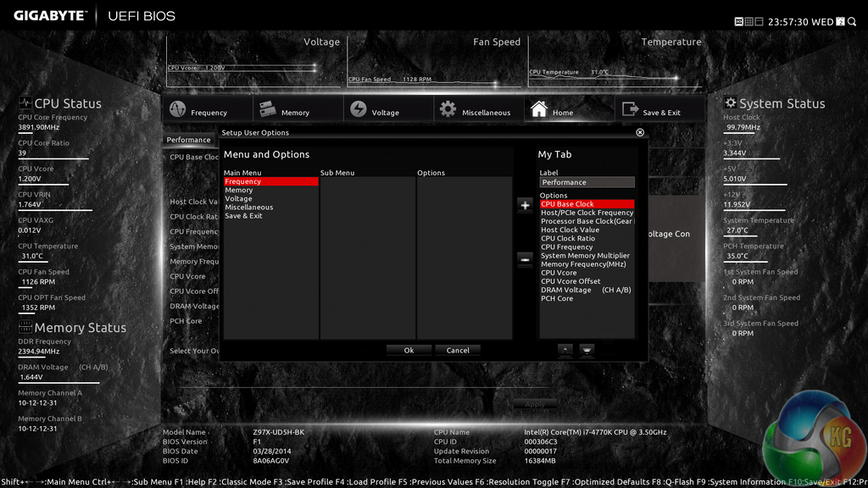Move selected option up with the arrow button
This screenshot has height=488, width=868.
pos(565,350)
